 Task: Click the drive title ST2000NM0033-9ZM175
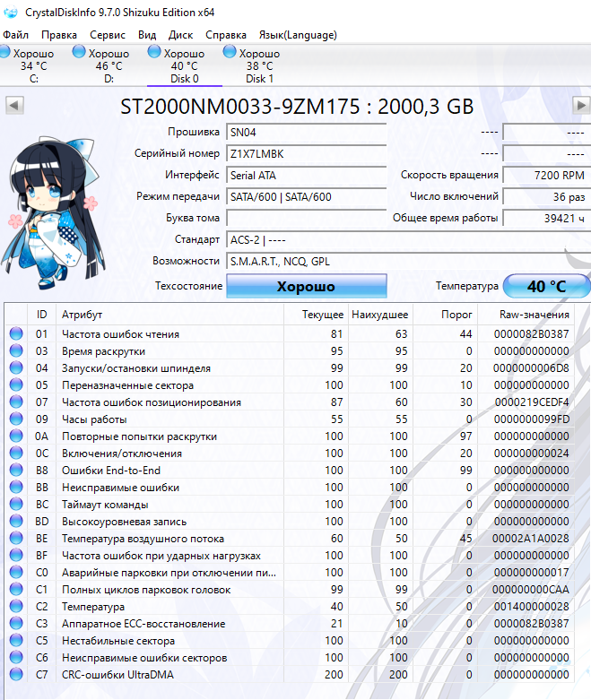point(239,107)
